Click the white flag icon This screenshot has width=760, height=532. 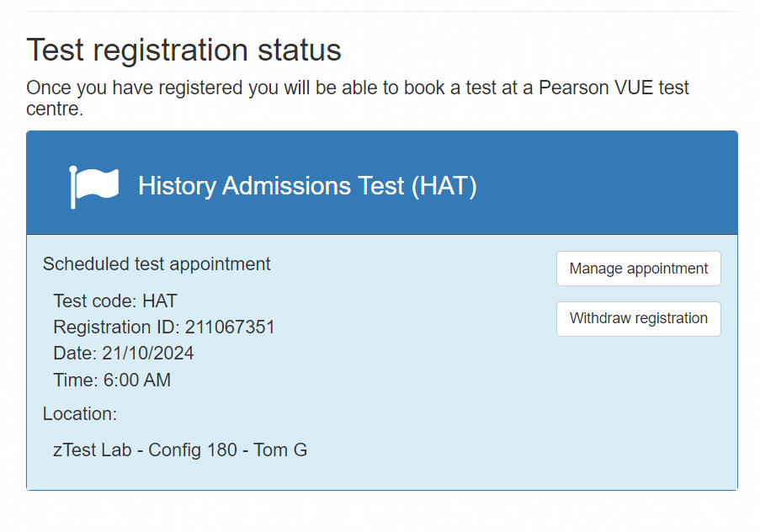point(93,186)
